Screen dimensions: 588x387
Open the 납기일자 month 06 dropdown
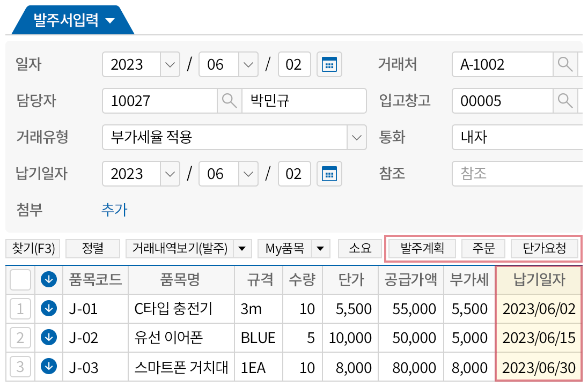(248, 174)
